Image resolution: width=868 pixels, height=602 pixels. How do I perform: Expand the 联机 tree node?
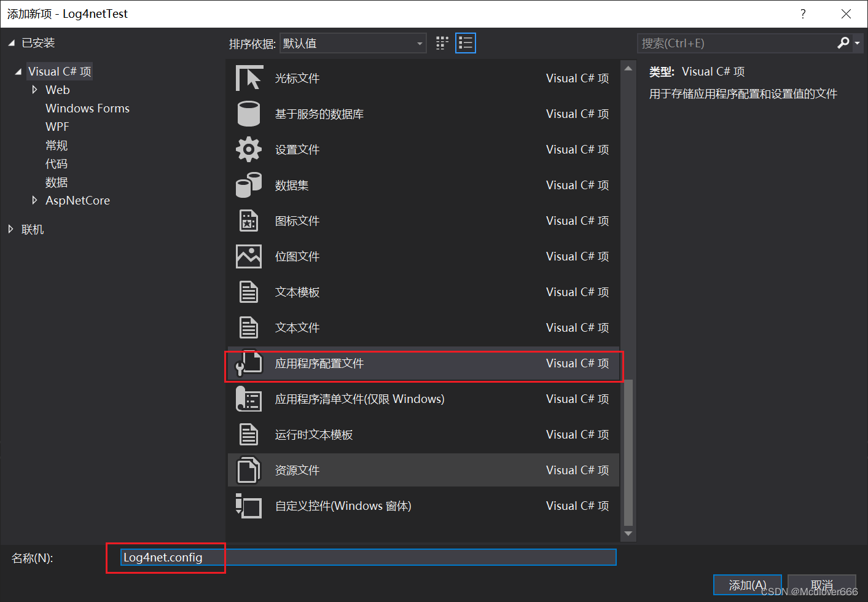pos(10,229)
